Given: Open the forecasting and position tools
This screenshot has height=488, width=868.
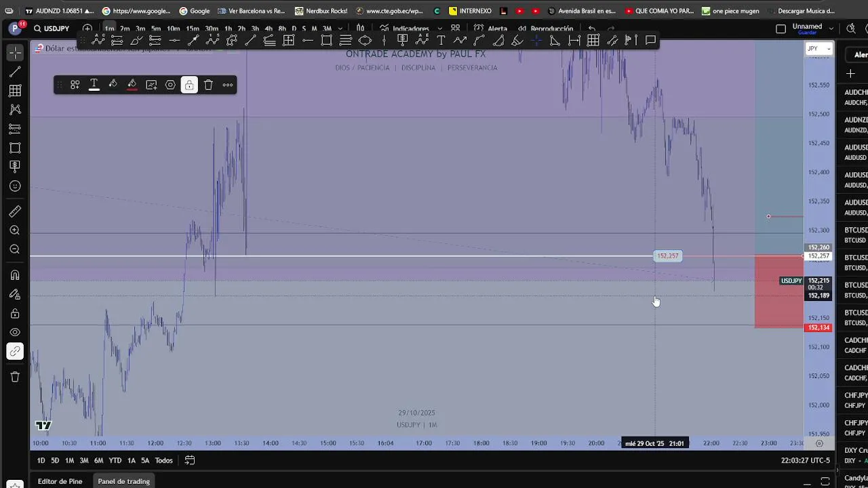Looking at the screenshot, I should [15, 129].
